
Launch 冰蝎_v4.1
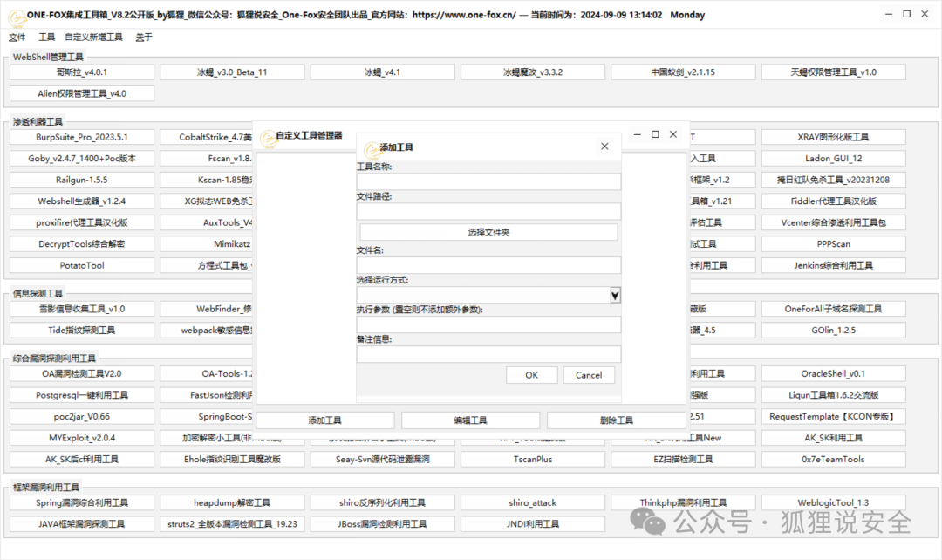pos(382,72)
